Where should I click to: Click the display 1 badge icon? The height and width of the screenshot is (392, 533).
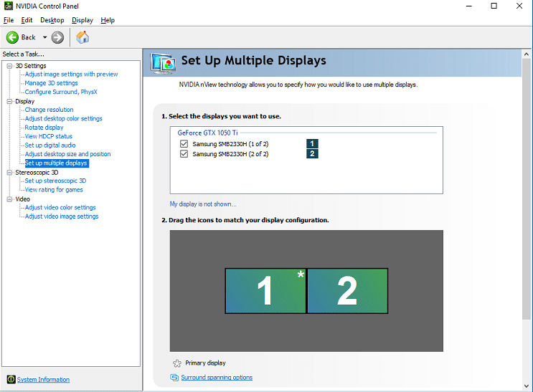tap(312, 144)
